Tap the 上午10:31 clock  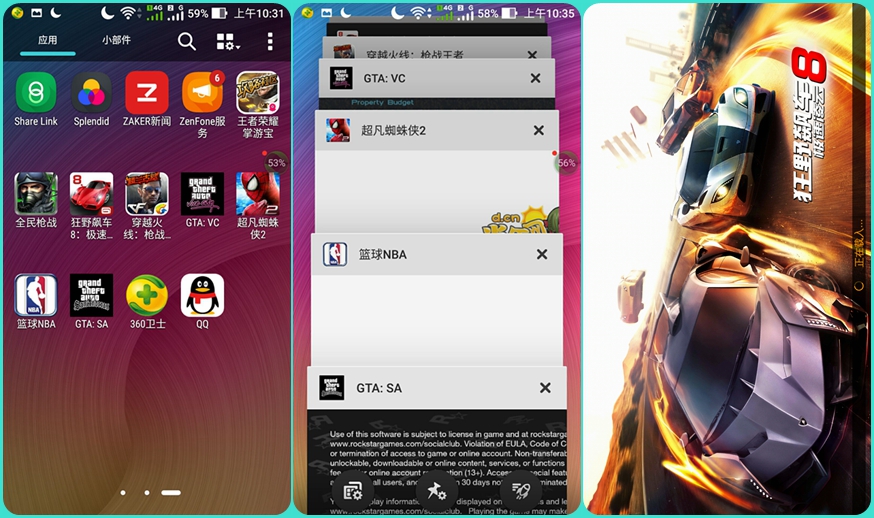(x=259, y=13)
